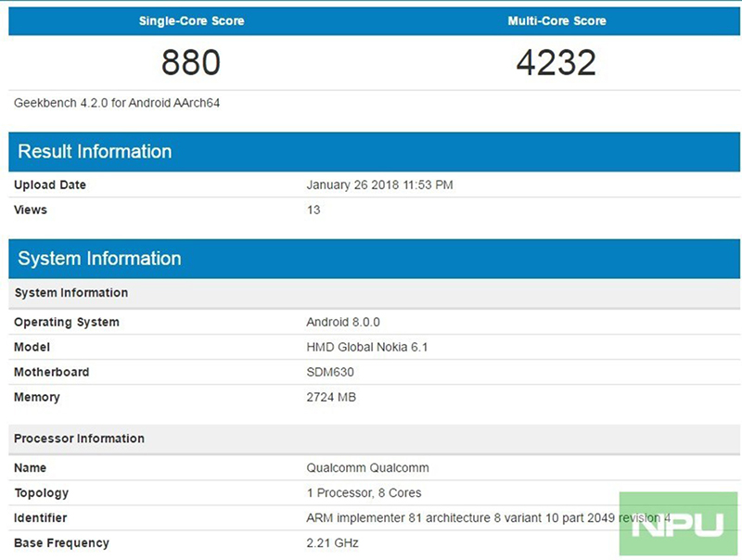Click the Result Information section header
This screenshot has width=742, height=560.
click(375, 152)
